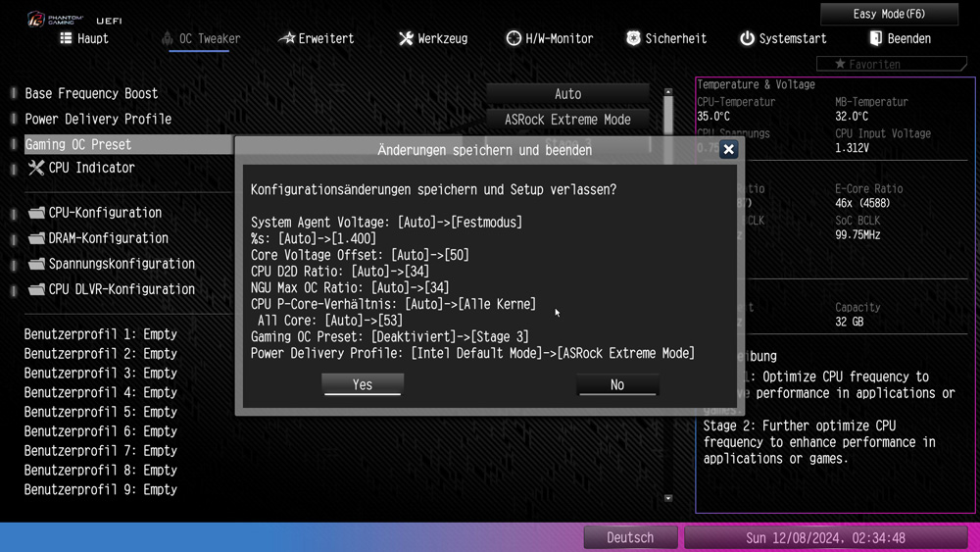Image resolution: width=980 pixels, height=552 pixels.
Task: Click the date and time display
Action: [x=825, y=537]
